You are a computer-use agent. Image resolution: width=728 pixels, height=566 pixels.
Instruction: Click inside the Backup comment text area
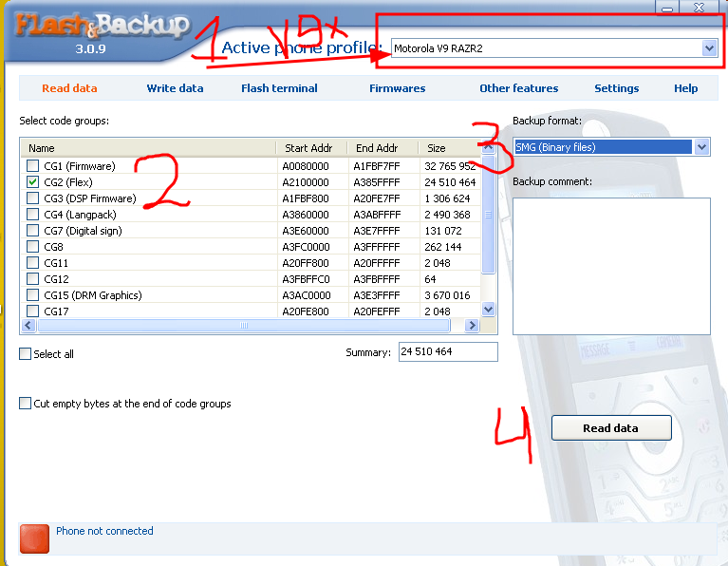point(611,266)
